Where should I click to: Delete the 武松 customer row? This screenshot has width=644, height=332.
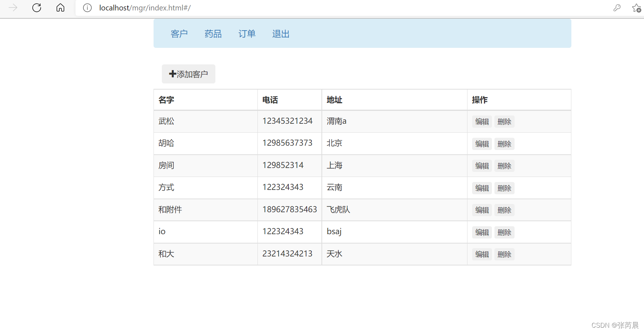click(504, 122)
